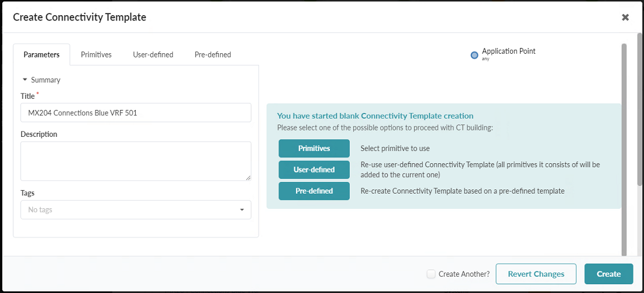644x293 pixels.
Task: Focus the Title input field
Action: 136,113
